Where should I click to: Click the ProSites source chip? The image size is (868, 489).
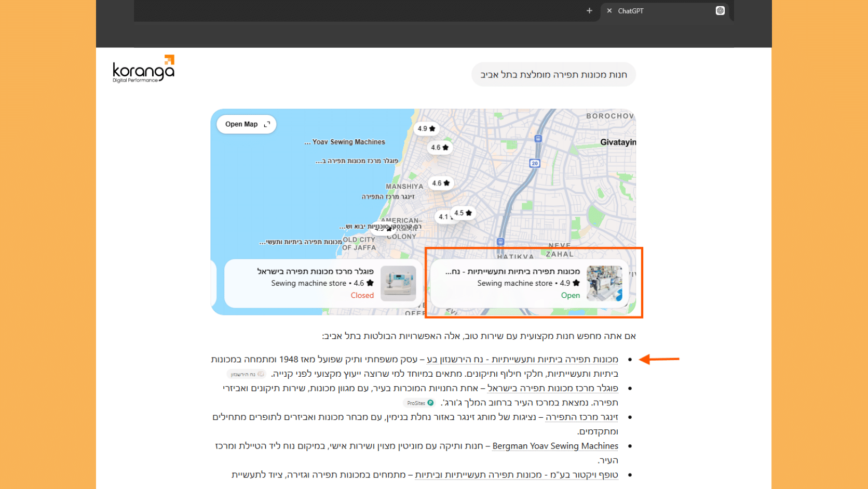click(x=419, y=403)
